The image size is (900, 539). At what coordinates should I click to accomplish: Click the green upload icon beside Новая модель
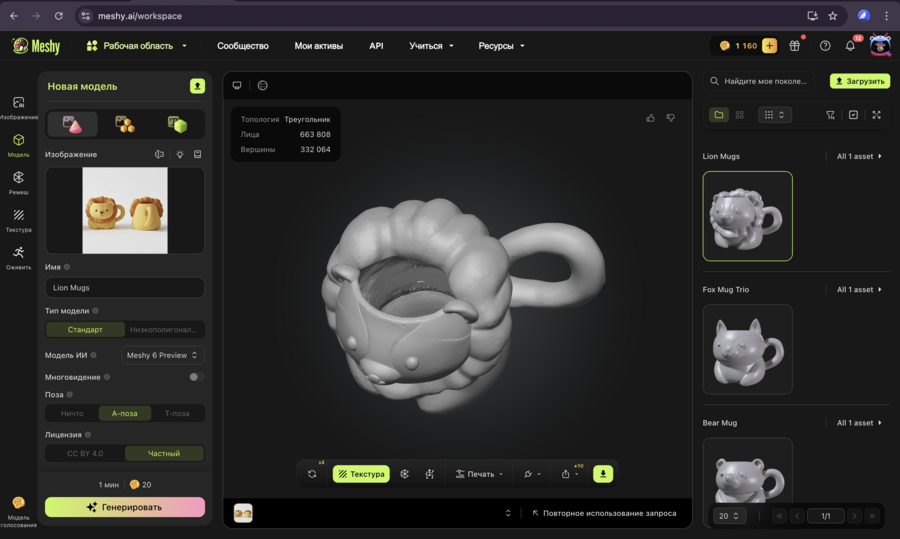(x=197, y=86)
